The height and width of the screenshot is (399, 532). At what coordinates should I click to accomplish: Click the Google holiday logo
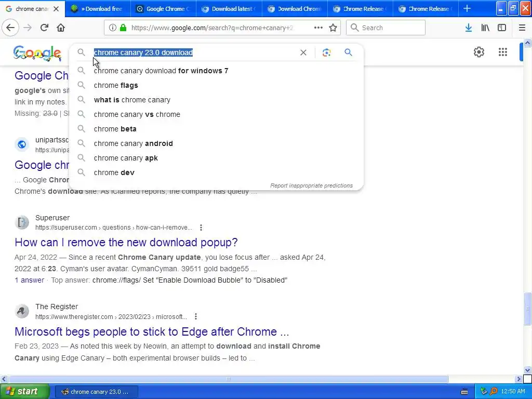[37, 54]
